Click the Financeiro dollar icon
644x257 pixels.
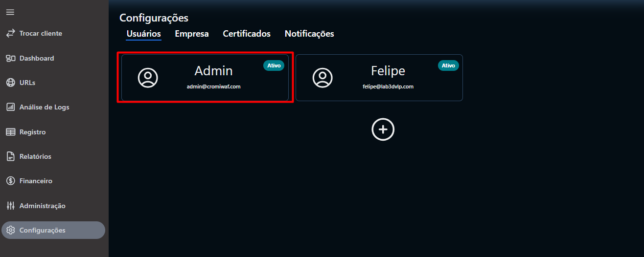10,181
